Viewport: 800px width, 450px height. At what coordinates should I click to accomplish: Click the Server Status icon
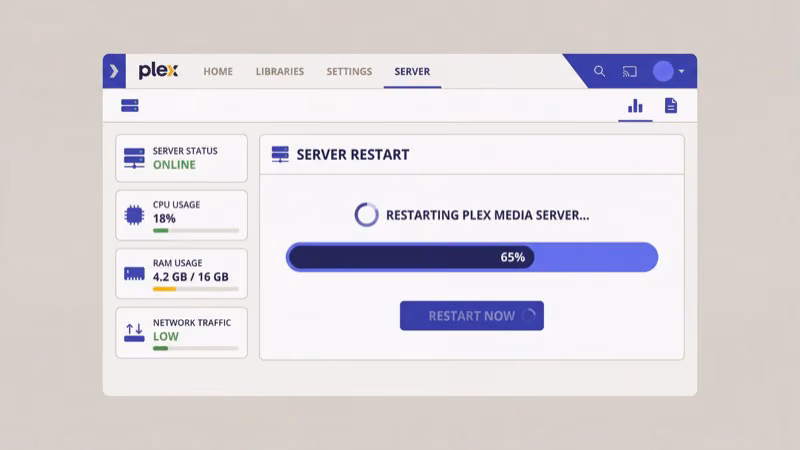pos(134,158)
